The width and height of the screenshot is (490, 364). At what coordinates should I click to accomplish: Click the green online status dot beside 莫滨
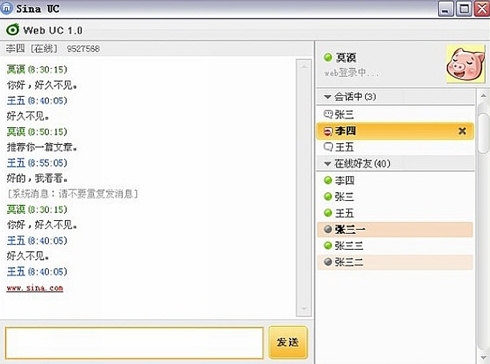click(328, 57)
